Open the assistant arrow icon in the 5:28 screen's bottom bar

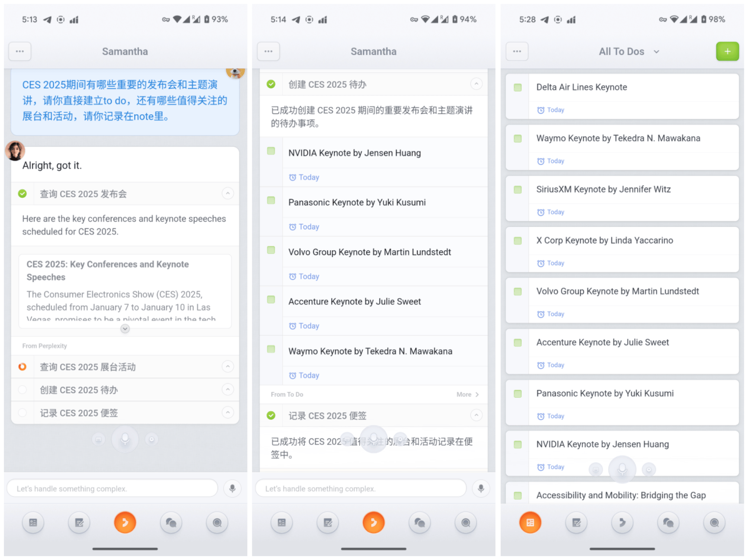(x=622, y=522)
